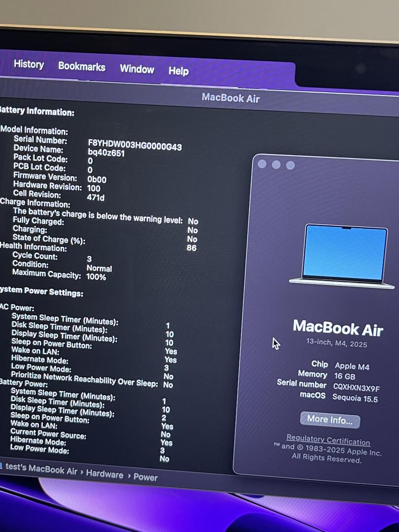
Task: Click the Pack Lot Code label
Action: tap(40, 158)
